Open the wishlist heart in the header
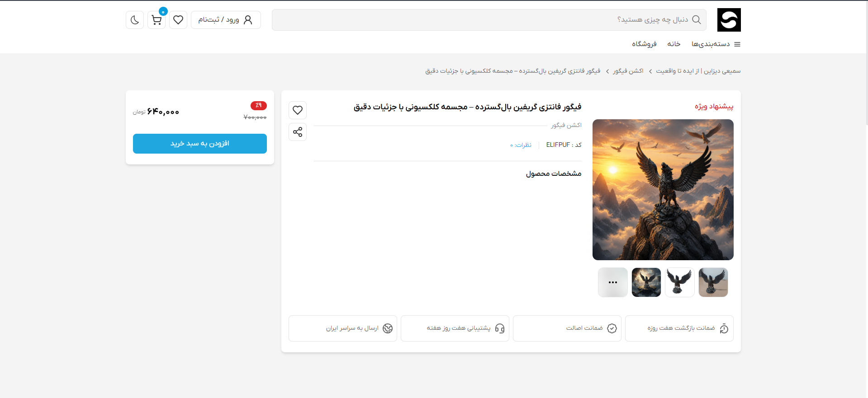The image size is (868, 398). coord(178,20)
